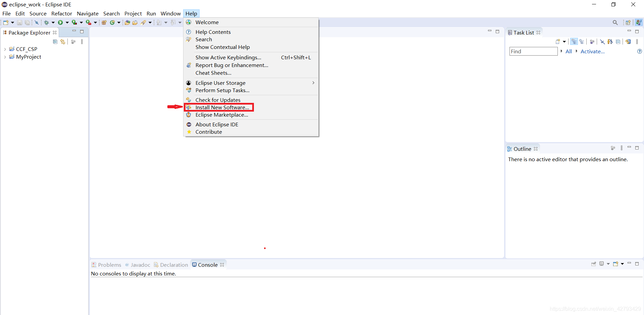The image size is (644, 315).
Task: Open Eclipse Marketplace menu entry
Action: tap(251, 115)
